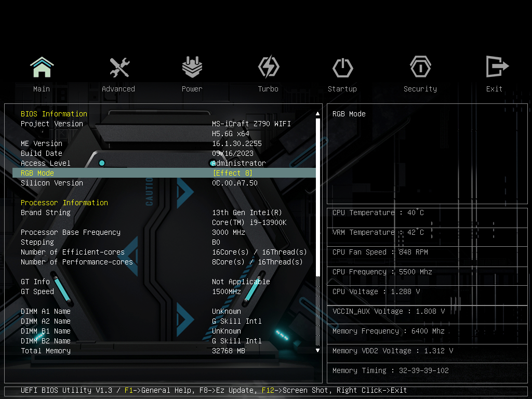Go to the Power tab label
Viewport: 532px width, 399px height.
[192, 89]
